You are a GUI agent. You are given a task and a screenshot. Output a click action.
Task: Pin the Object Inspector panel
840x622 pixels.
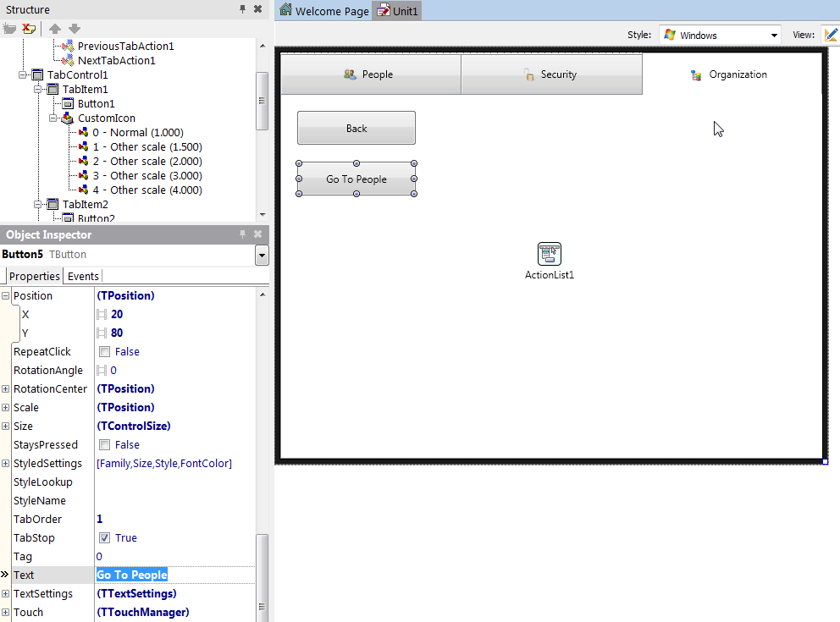pyautogui.click(x=242, y=234)
